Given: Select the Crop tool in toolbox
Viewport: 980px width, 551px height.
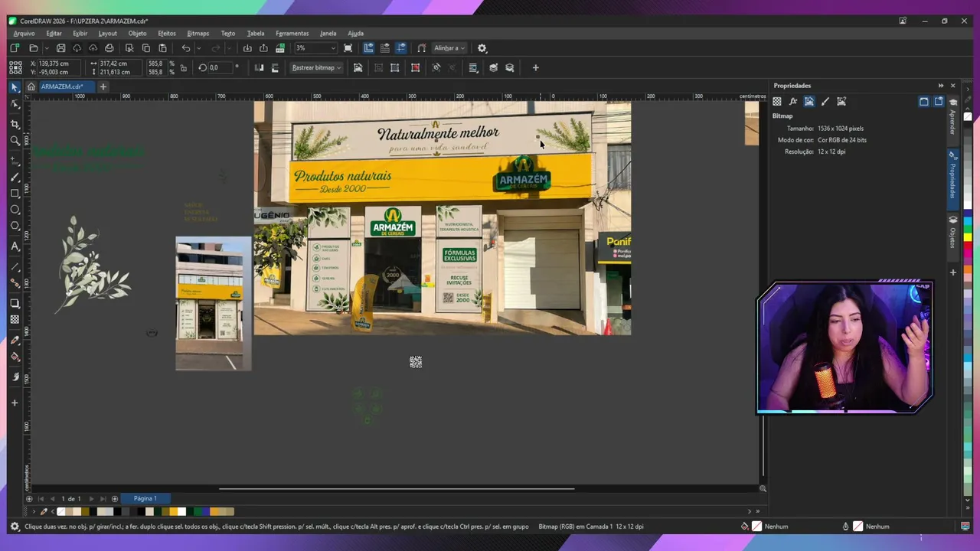Looking at the screenshot, I should point(15,124).
